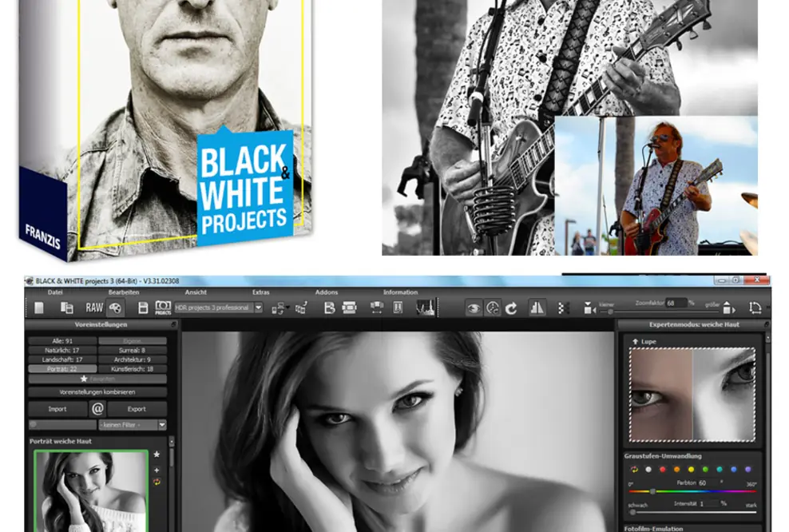This screenshot has width=789, height=532.
Task: Click the plus icon beside preset thumbnail
Action: pyautogui.click(x=157, y=470)
